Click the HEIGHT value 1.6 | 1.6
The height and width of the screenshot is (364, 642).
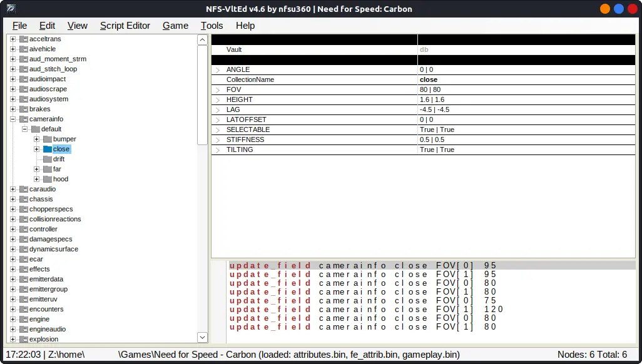point(432,99)
